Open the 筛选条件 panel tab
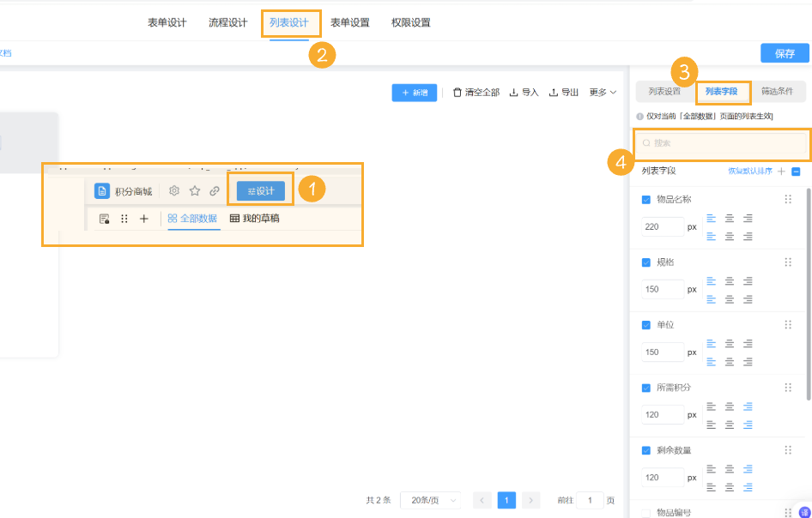This screenshot has height=518, width=812. [779, 90]
